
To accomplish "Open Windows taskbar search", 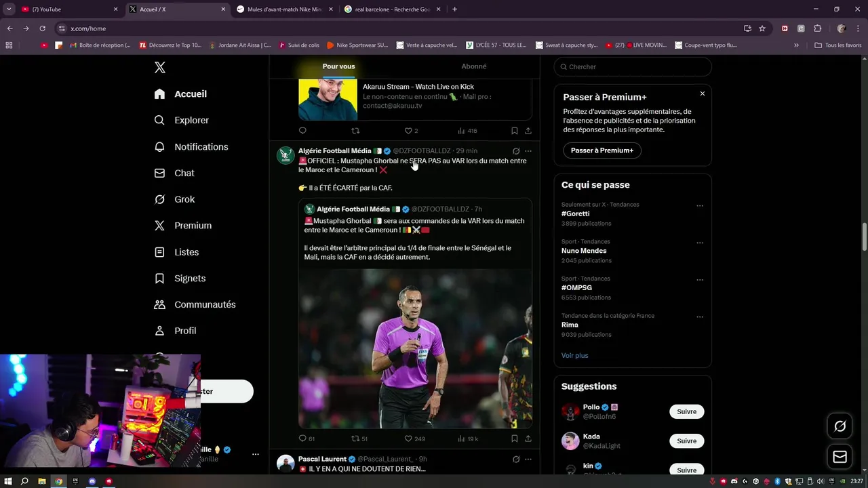I will [24, 481].
